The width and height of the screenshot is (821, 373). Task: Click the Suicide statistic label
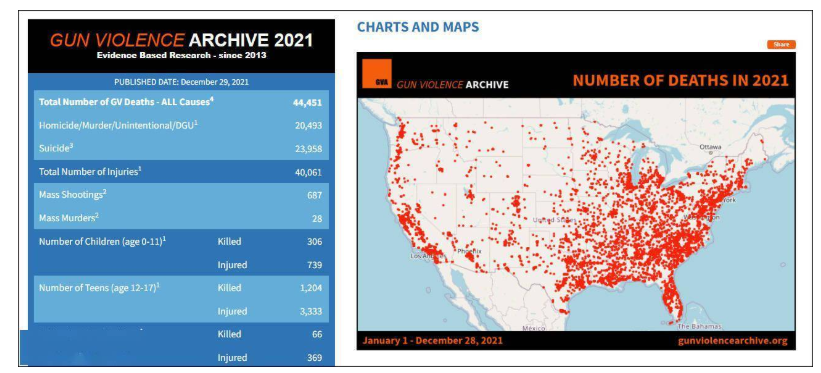(56, 148)
